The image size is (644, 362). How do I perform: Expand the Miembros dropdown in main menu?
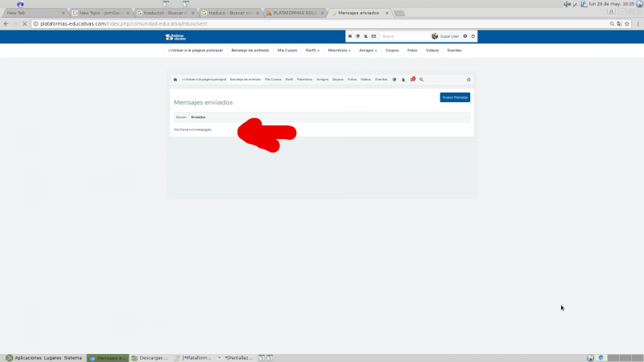click(339, 51)
